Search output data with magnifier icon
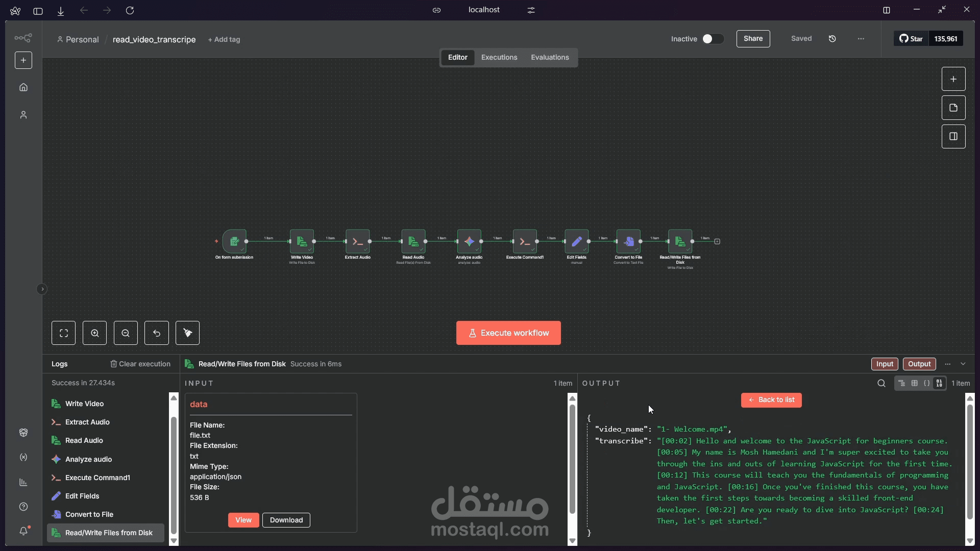 [881, 383]
